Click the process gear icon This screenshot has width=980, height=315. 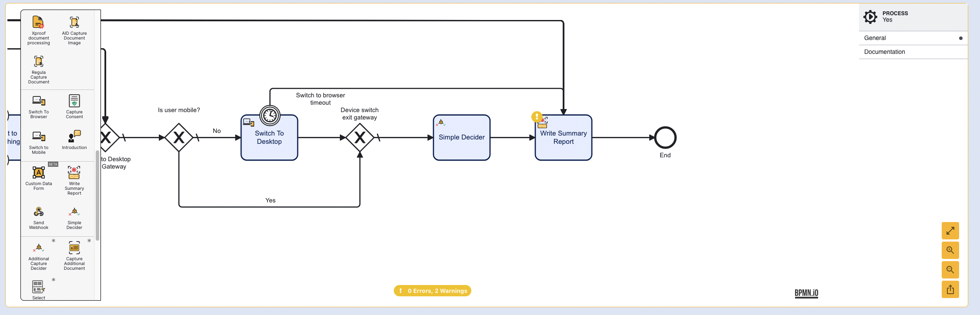click(870, 17)
